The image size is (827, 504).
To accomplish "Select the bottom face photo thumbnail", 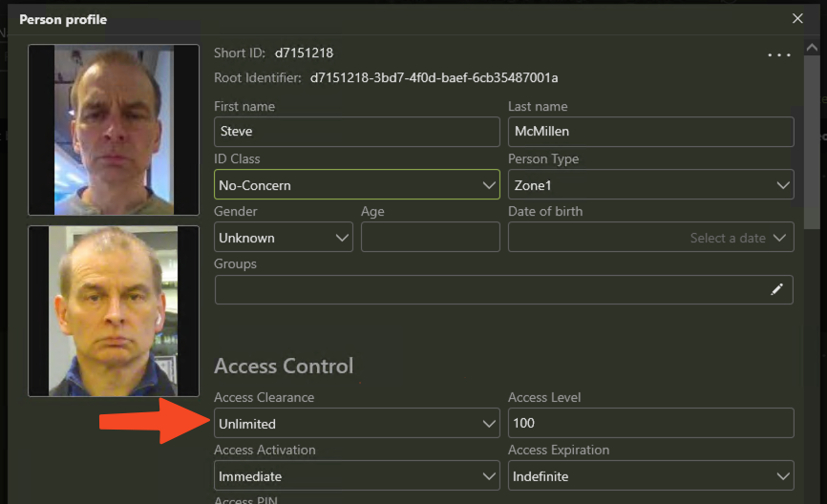I will coord(114,311).
